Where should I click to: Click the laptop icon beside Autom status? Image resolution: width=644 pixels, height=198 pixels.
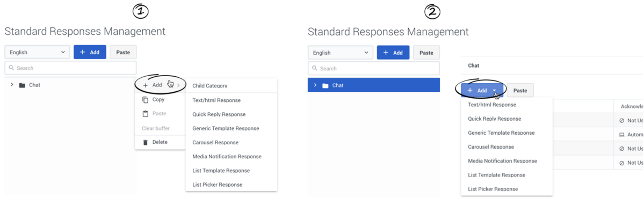click(x=622, y=135)
